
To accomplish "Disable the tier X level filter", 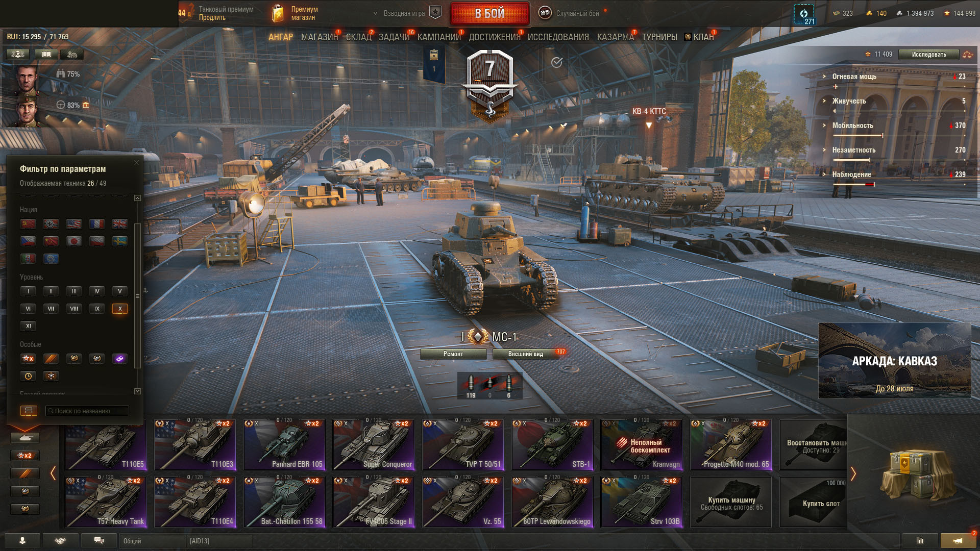I will coord(120,309).
